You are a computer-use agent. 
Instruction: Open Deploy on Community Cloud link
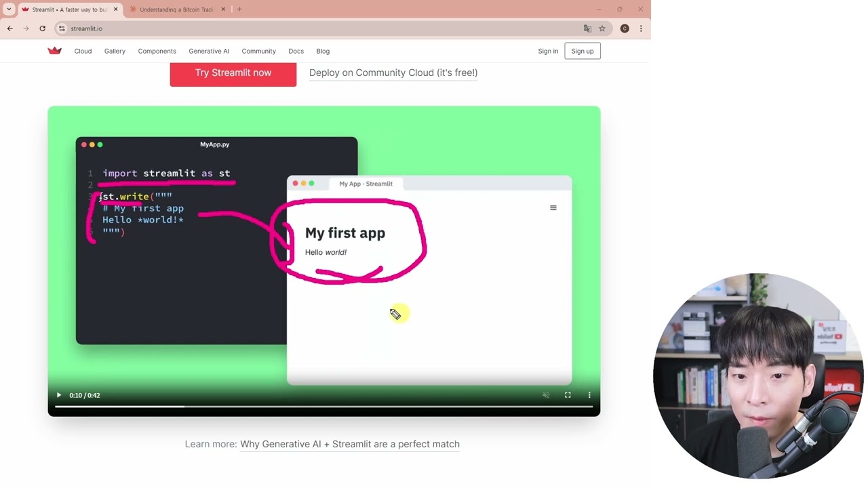[x=393, y=73]
